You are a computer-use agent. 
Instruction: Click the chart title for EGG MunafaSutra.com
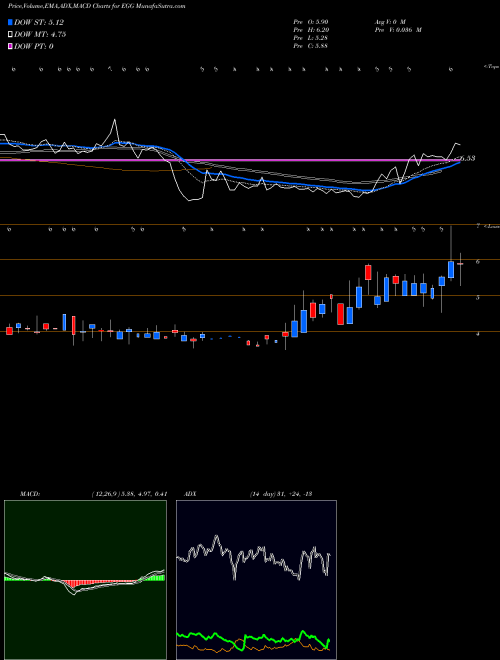coord(96,7)
